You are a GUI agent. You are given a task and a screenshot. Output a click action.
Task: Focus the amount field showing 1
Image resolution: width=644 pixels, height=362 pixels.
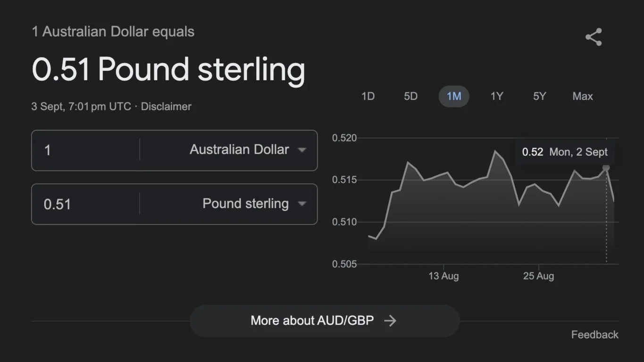tap(85, 150)
